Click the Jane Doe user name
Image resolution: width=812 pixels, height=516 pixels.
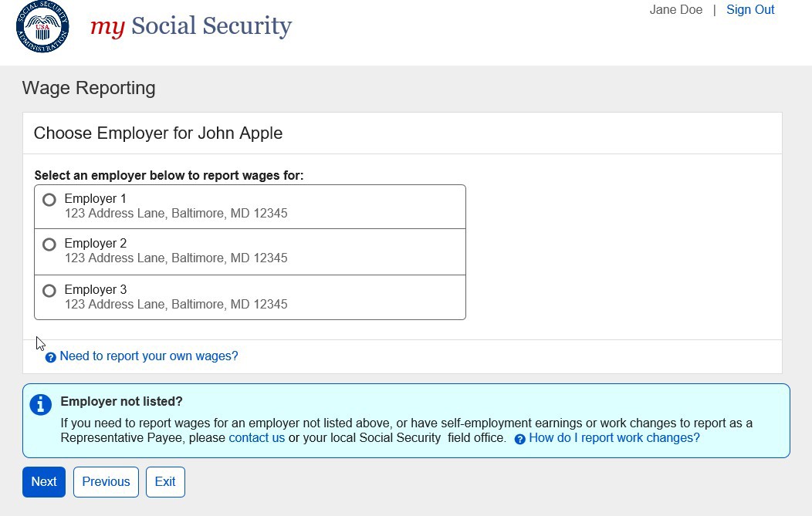pos(676,10)
